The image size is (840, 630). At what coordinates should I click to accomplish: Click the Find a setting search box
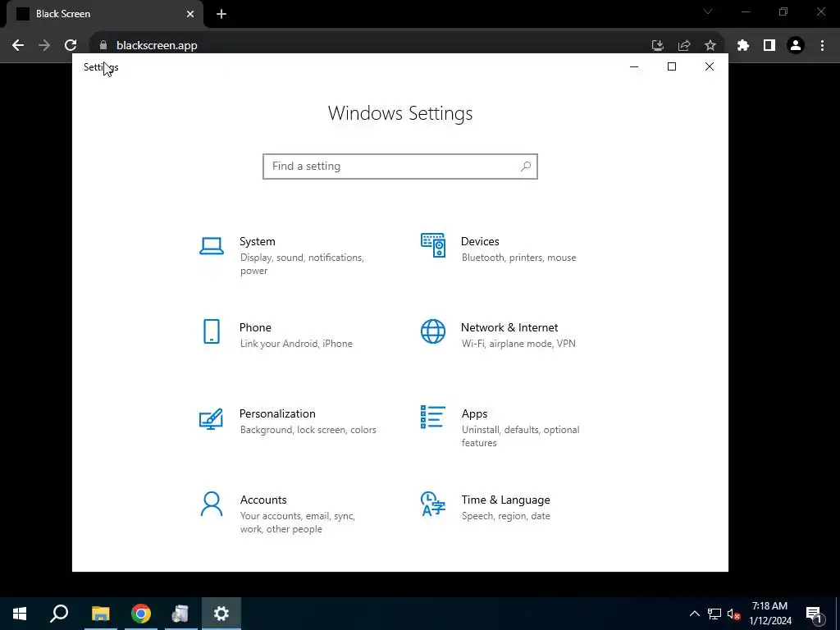pos(400,166)
